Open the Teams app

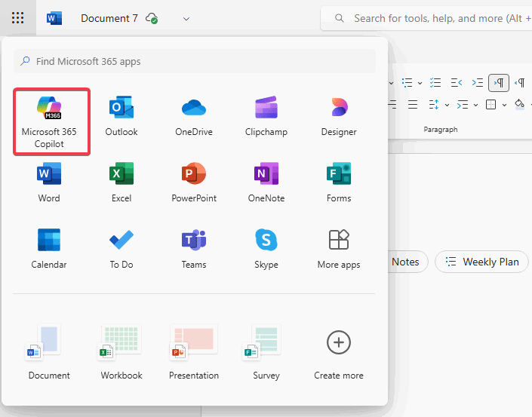point(194,250)
